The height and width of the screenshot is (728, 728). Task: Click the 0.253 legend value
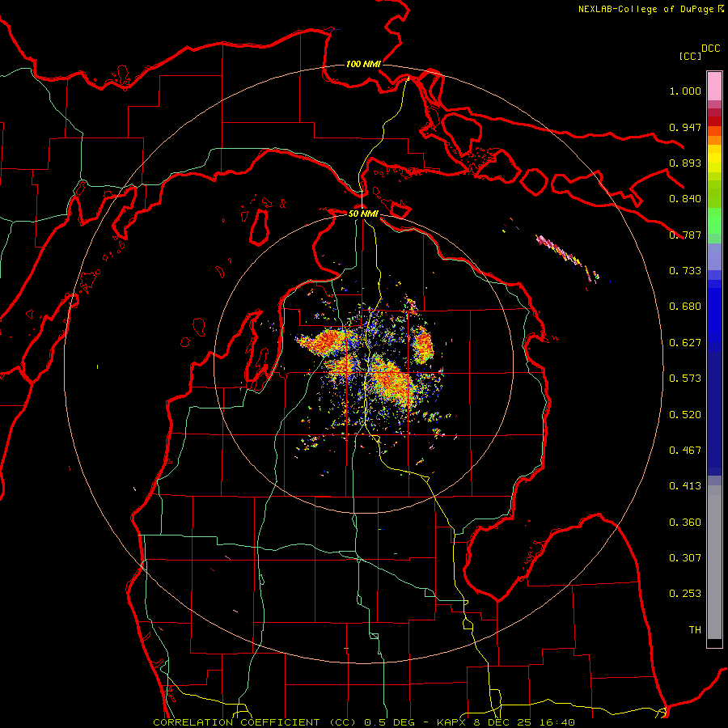click(685, 594)
